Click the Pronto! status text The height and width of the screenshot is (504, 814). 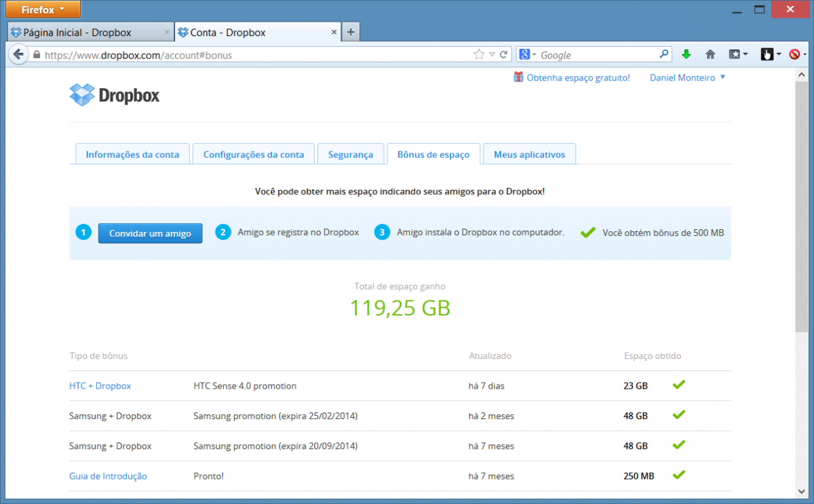pos(208,476)
